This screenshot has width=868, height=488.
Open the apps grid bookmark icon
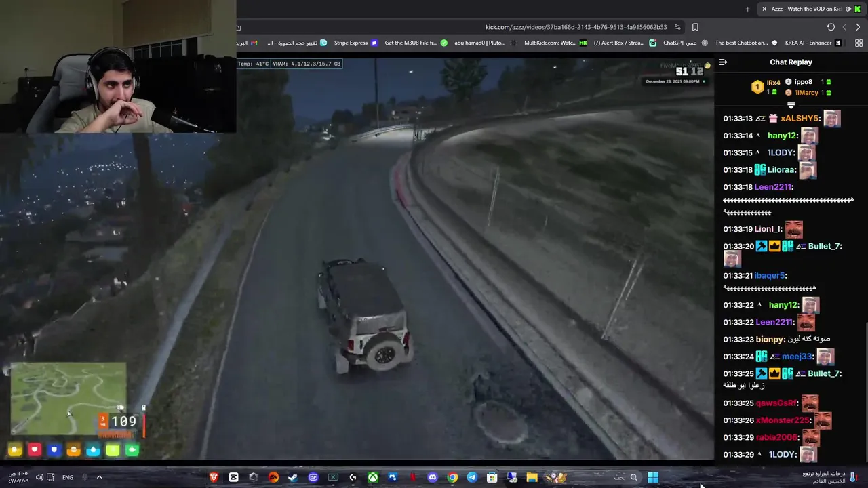tap(859, 43)
